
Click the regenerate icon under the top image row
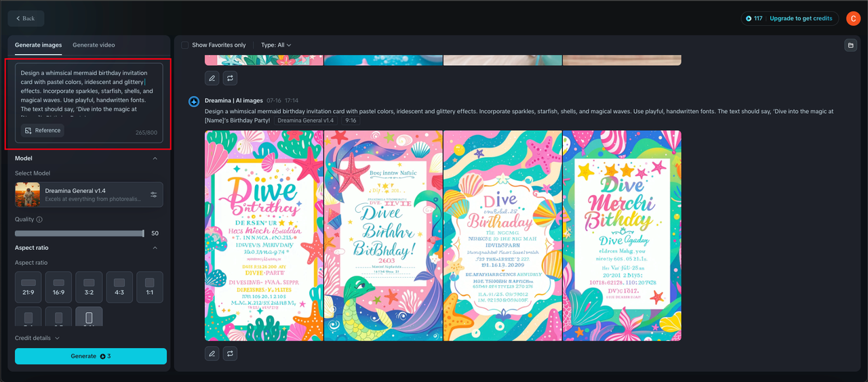pyautogui.click(x=231, y=79)
